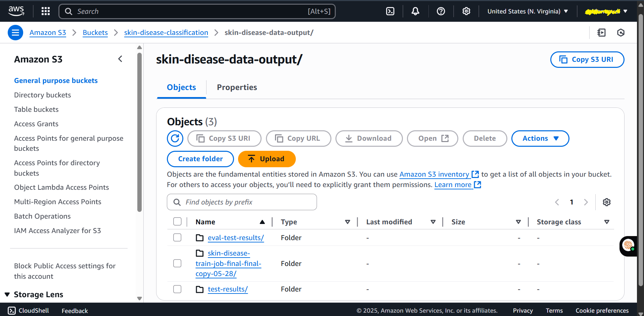The image size is (644, 316).
Task: Open settings gear in top navigation
Action: [466, 11]
